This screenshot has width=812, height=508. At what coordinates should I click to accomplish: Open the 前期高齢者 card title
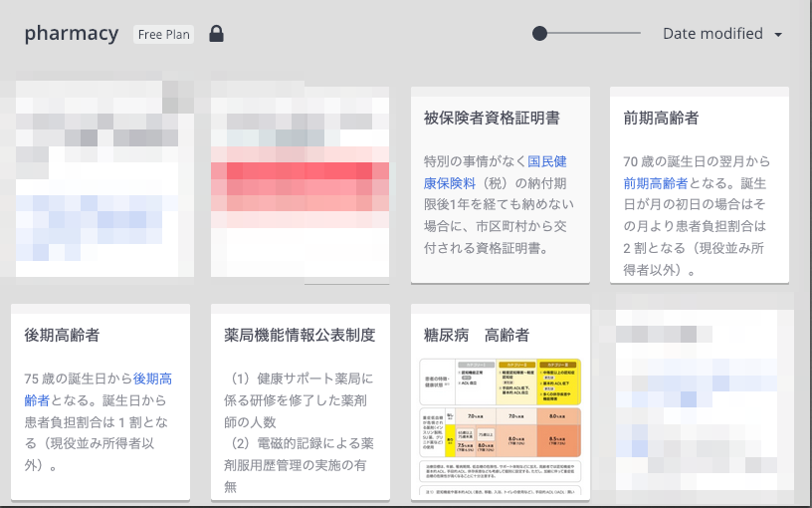tap(661, 119)
